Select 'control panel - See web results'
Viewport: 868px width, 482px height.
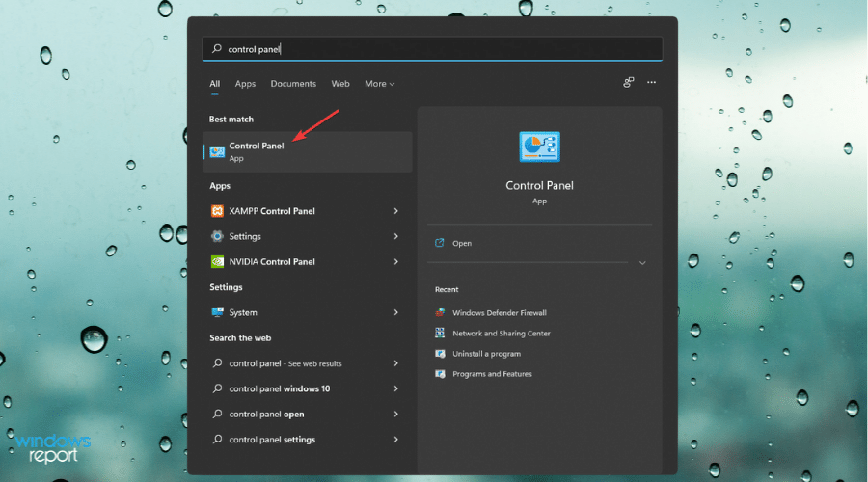(x=285, y=363)
